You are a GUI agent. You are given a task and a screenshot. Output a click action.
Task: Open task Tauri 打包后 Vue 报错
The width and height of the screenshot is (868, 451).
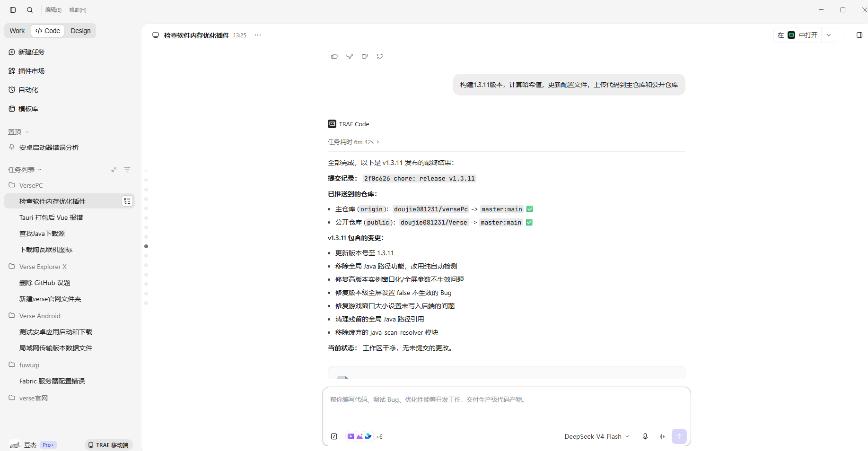coord(51,217)
